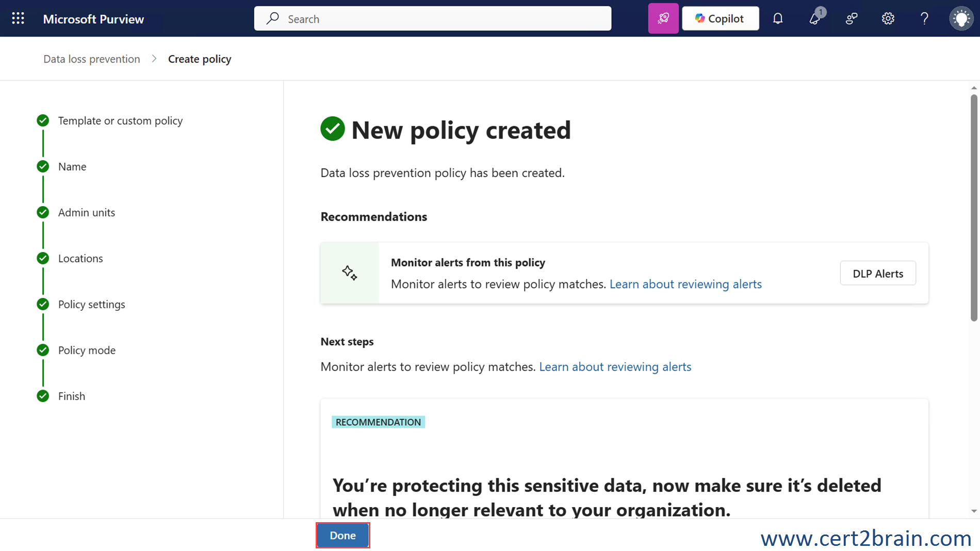The height and width of the screenshot is (551, 980).
Task: Open the account profile avatar
Action: point(961,19)
